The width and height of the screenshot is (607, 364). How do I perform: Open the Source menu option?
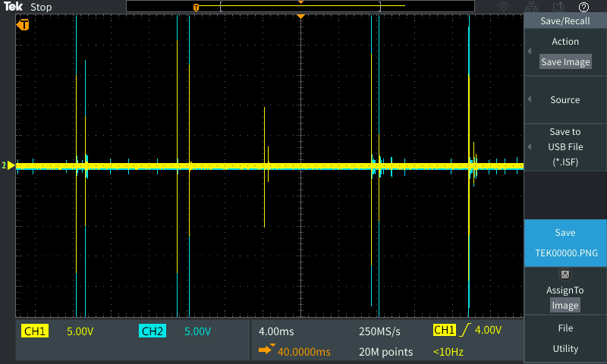click(x=565, y=100)
